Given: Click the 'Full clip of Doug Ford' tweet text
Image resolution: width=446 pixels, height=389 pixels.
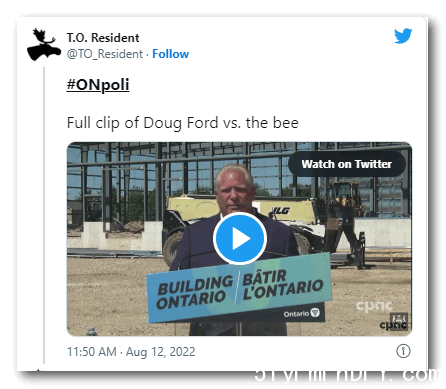Looking at the screenshot, I should [x=183, y=123].
